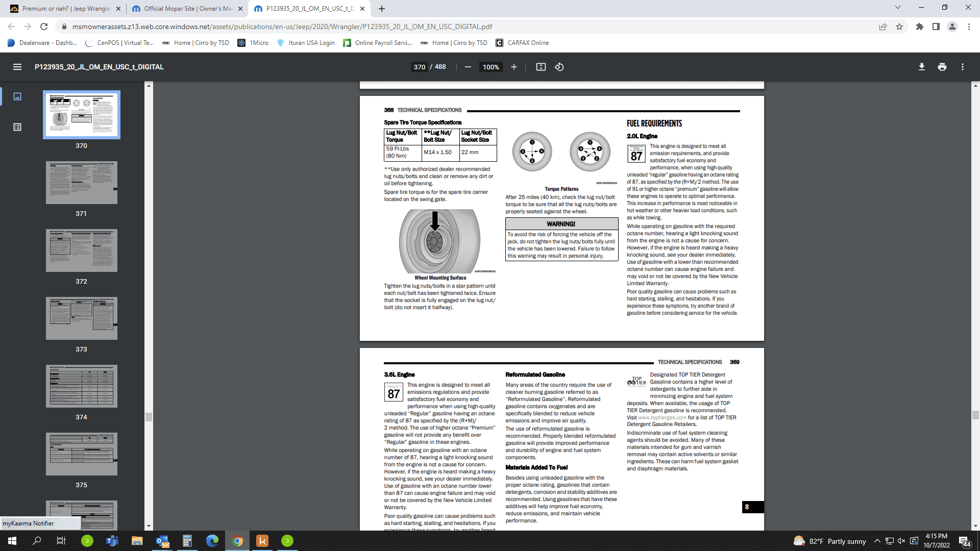
Task: Select page 372 thumbnail
Action: [x=82, y=251]
